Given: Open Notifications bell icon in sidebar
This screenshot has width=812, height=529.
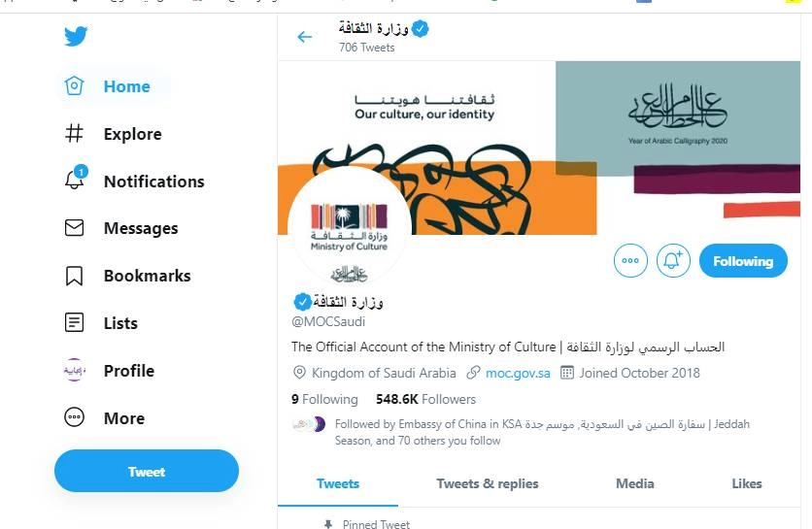Looking at the screenshot, I should click(75, 181).
